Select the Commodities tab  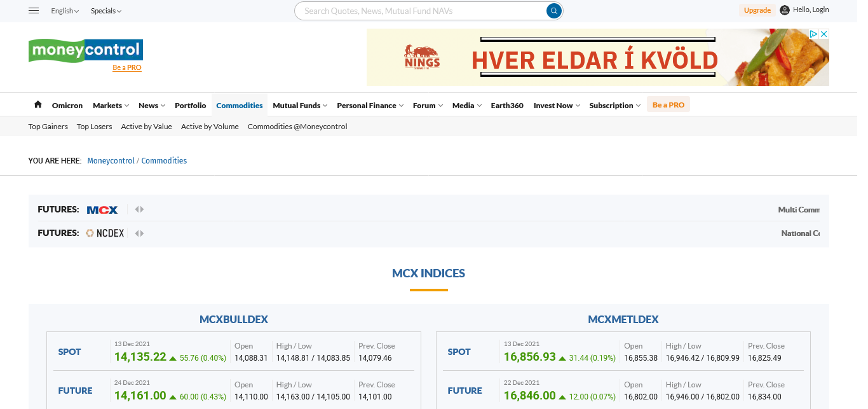(x=239, y=106)
